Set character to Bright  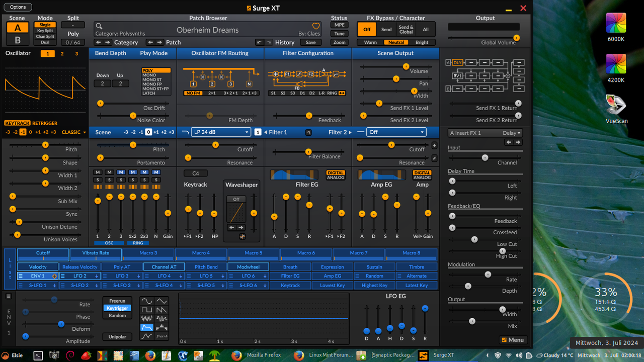pyautogui.click(x=422, y=43)
